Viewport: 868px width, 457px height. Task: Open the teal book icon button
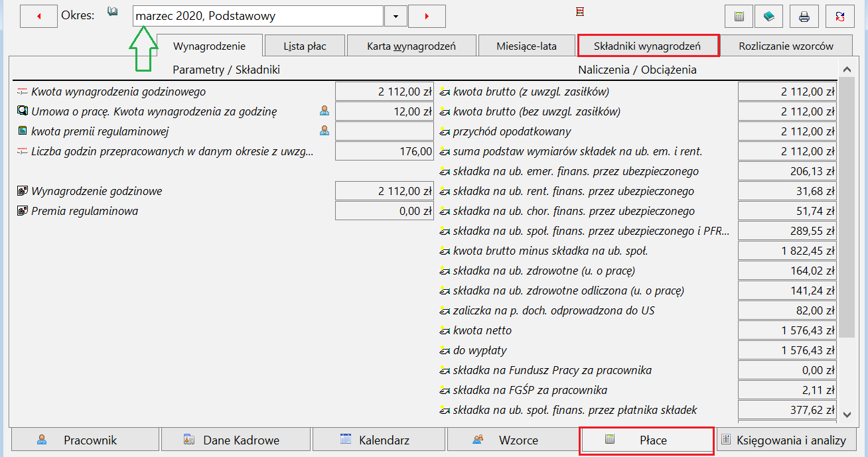tap(769, 17)
